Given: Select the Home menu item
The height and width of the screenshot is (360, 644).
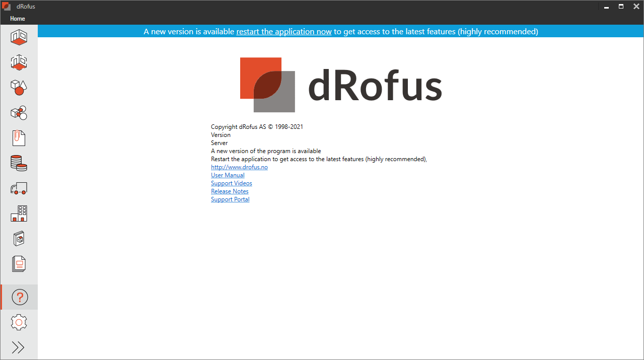Looking at the screenshot, I should tap(18, 18).
